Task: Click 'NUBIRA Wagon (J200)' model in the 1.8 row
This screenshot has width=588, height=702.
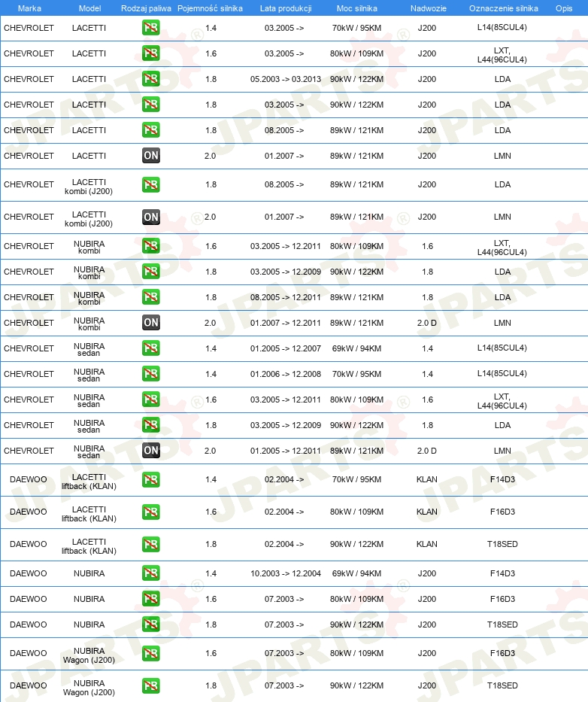Action: (x=89, y=688)
